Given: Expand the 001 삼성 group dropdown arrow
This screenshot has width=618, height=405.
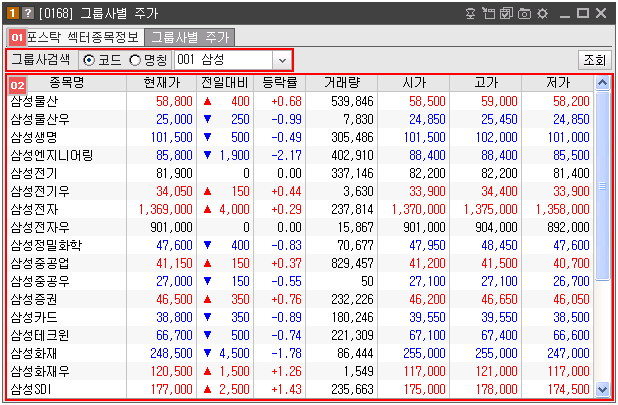Looking at the screenshot, I should point(282,60).
